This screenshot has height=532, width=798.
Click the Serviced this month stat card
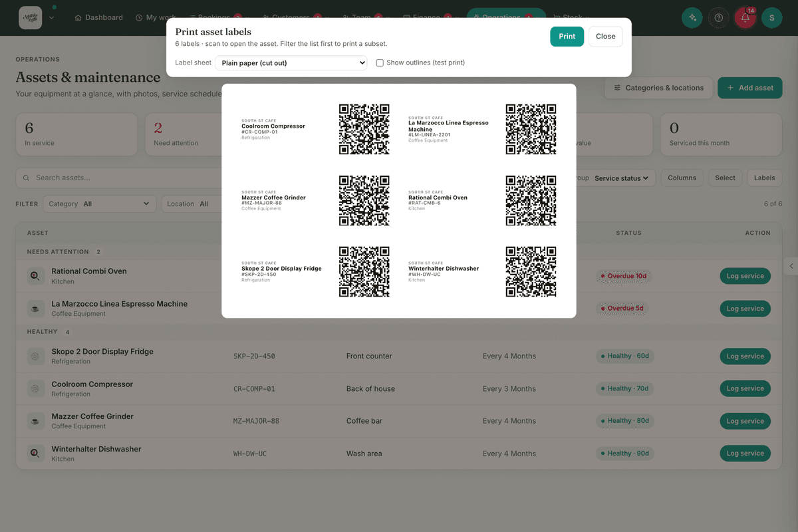722,134
